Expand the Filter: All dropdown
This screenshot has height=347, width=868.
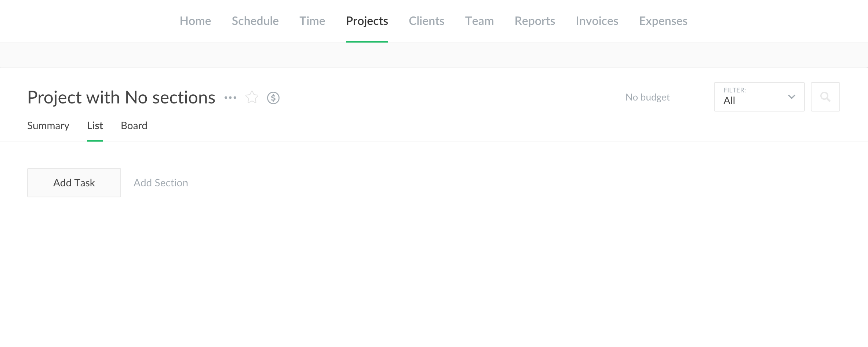759,97
